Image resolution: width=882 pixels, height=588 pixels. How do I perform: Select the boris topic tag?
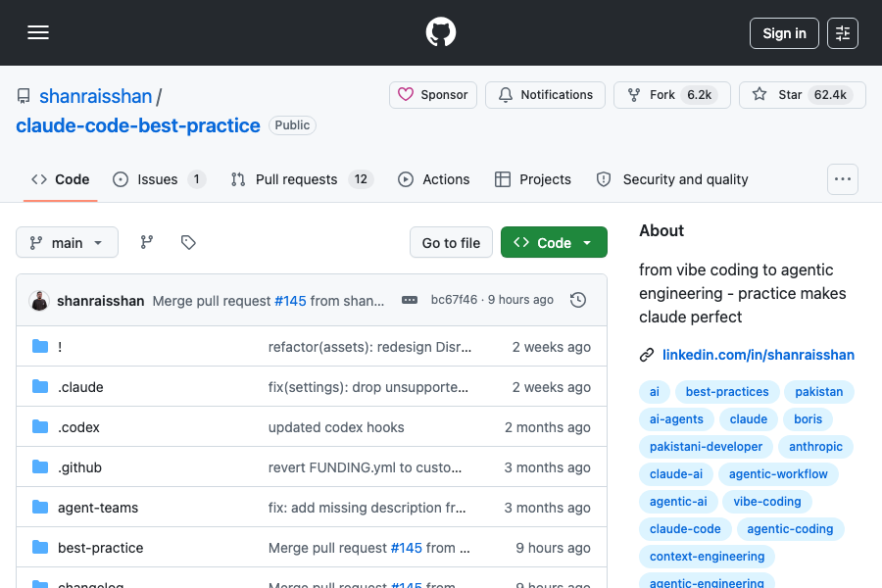[808, 419]
